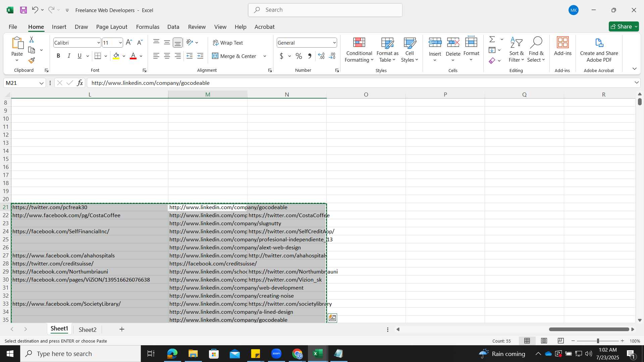Switch to the Page Layout tab
This screenshot has width=644, height=362.
[112, 27]
